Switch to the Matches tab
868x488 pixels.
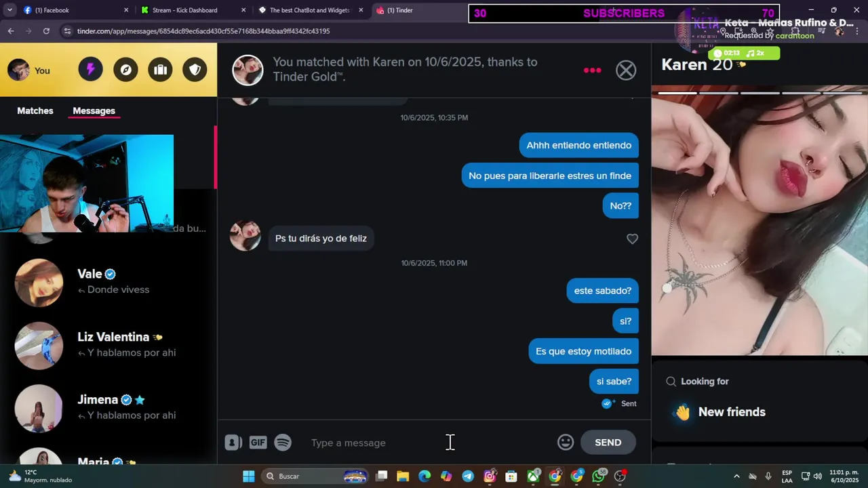click(35, 110)
